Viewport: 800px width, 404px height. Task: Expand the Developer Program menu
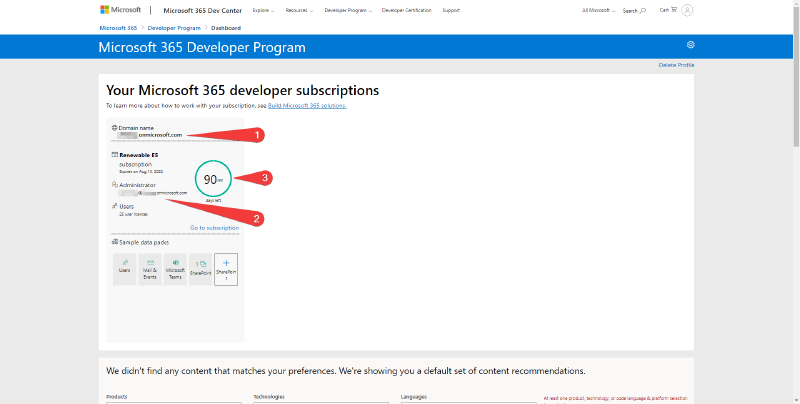click(x=348, y=10)
